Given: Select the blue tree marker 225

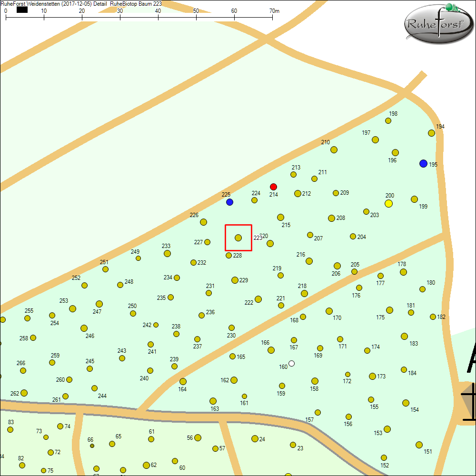Looking at the screenshot, I should tap(229, 202).
